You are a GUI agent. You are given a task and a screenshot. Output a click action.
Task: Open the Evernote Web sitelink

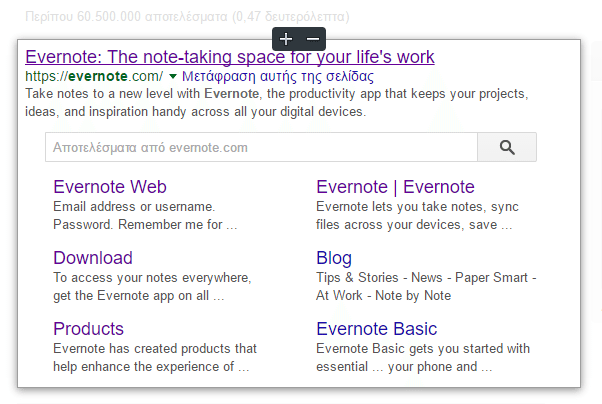point(110,187)
